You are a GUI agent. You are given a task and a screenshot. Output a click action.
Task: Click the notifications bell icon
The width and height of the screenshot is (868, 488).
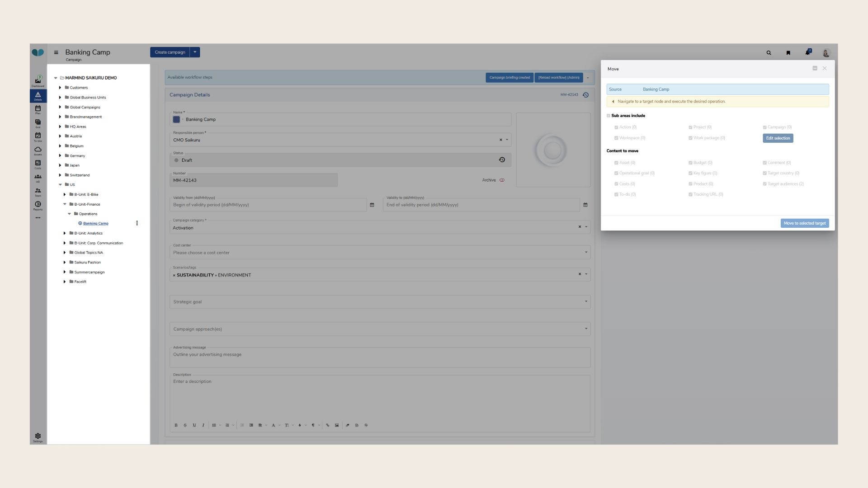point(807,52)
